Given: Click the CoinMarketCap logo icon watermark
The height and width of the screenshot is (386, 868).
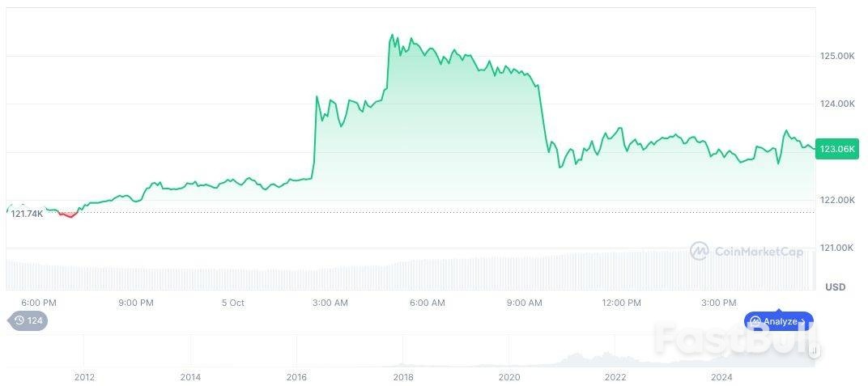Looking at the screenshot, I should pos(699,252).
